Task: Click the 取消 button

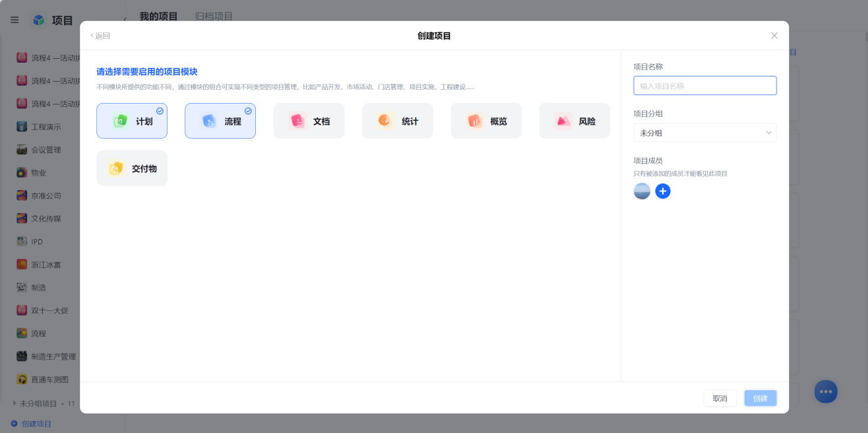Action: point(720,398)
